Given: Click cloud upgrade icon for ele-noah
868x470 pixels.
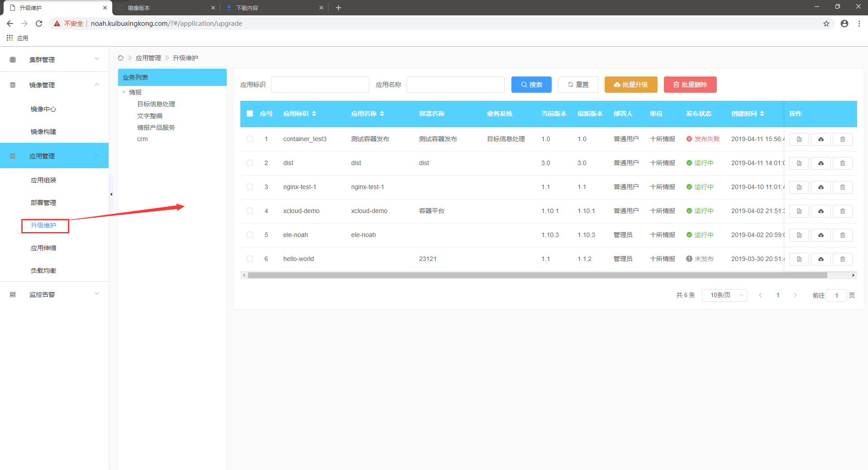Looking at the screenshot, I should [821, 235].
